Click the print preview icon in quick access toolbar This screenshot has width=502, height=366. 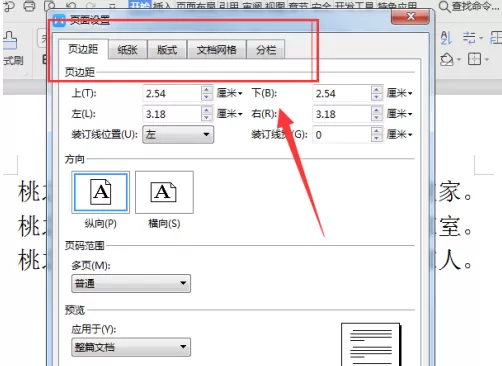(x=50, y=5)
